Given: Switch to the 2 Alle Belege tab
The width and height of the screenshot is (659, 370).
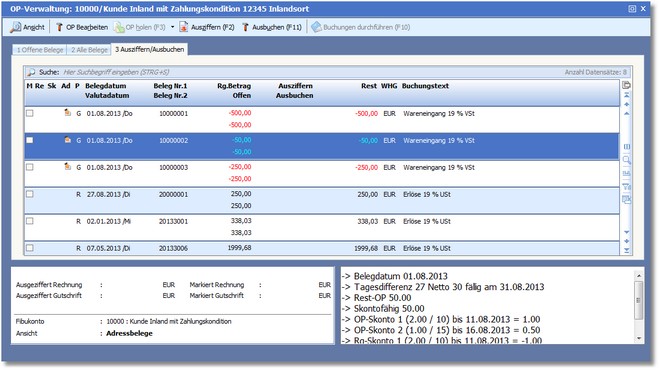Looking at the screenshot, I should click(x=89, y=50).
